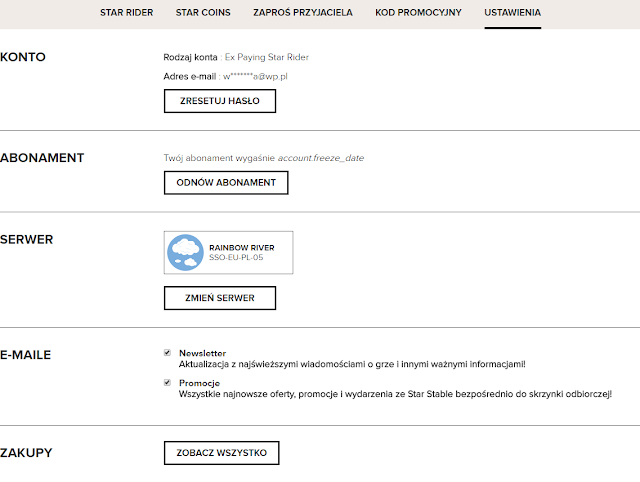The image size is (640, 482).
Task: Click the E-MAILE section heading
Action: tap(25, 355)
